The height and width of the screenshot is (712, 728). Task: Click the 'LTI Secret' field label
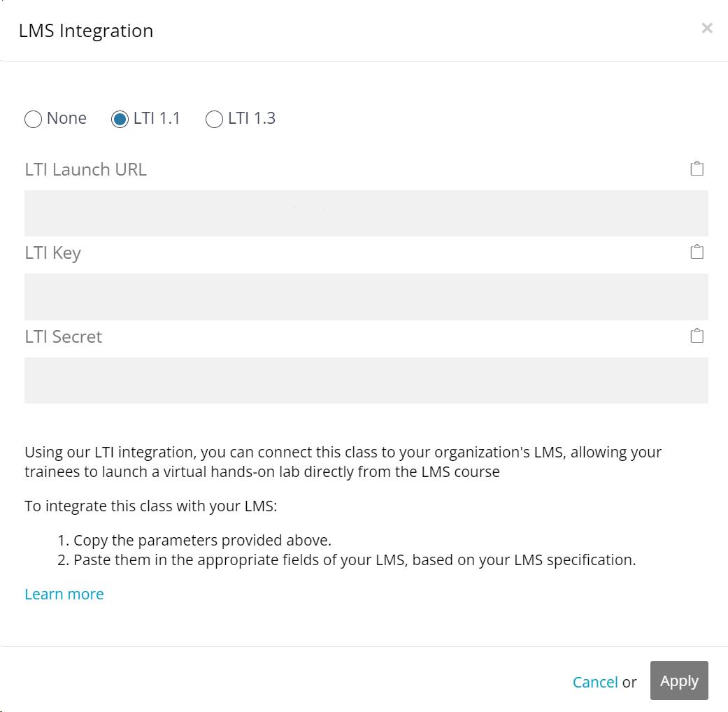[x=63, y=336]
